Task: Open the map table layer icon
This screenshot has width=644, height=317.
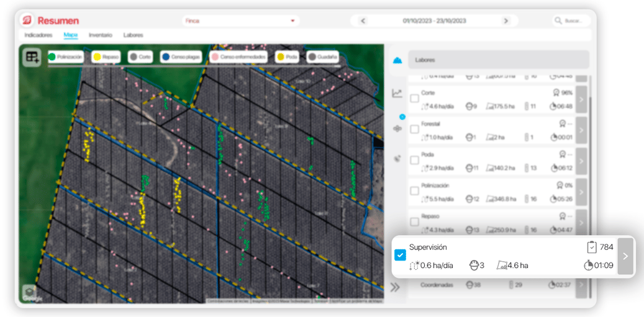Action: (32, 57)
